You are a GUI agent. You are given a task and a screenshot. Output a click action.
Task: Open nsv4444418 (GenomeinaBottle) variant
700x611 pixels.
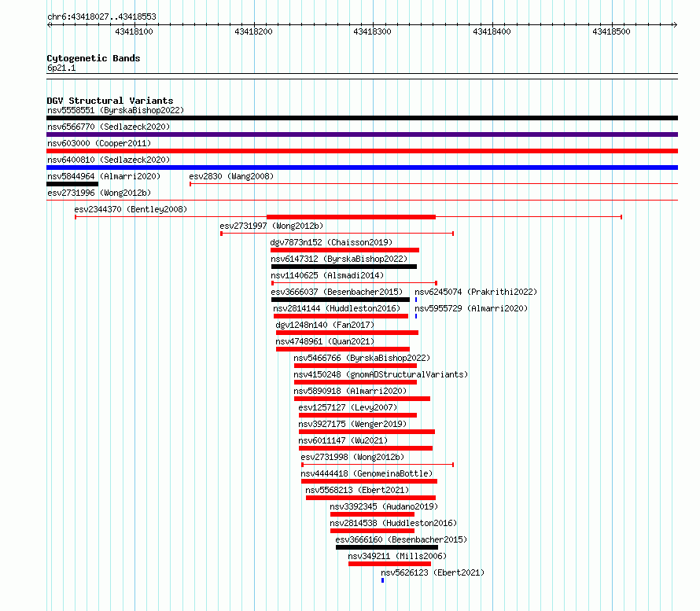coord(367,473)
